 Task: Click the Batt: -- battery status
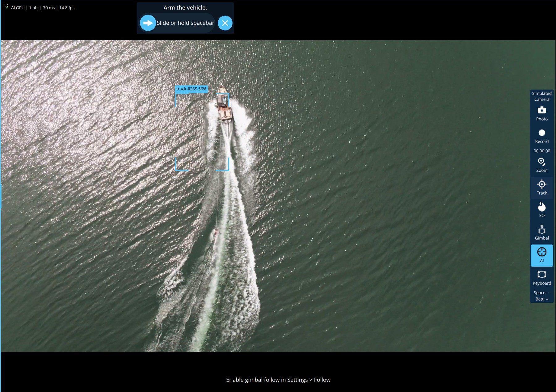click(x=542, y=299)
